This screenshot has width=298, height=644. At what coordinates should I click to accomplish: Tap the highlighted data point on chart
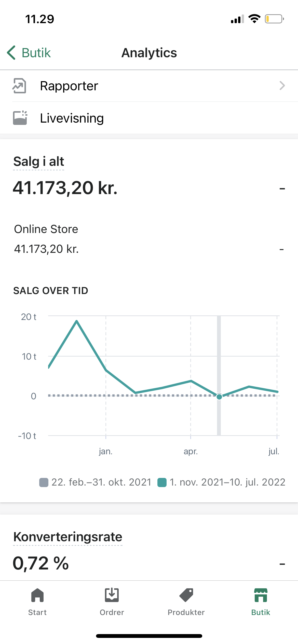(219, 397)
